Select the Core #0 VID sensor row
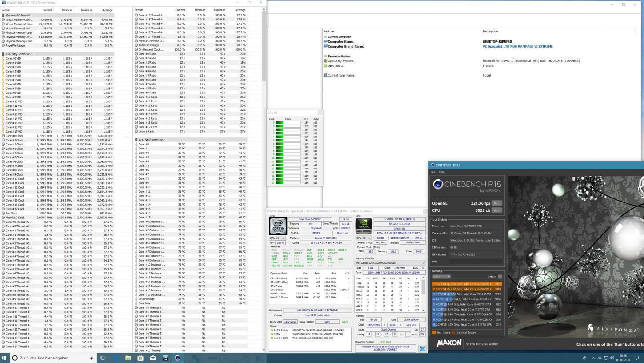Screen dimensions: 644x363 (x=58, y=58)
